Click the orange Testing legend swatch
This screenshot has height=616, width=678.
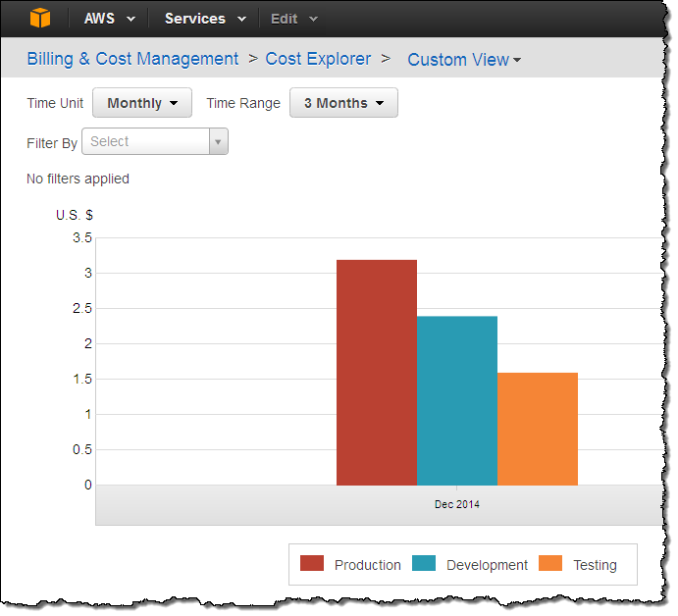pos(550,564)
